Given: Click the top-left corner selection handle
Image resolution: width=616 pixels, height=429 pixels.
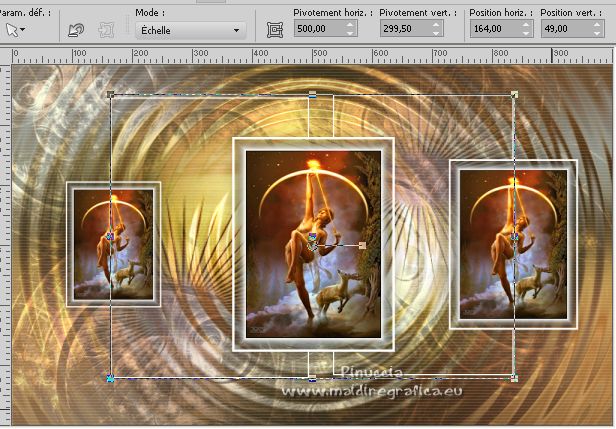Looking at the screenshot, I should [110, 94].
